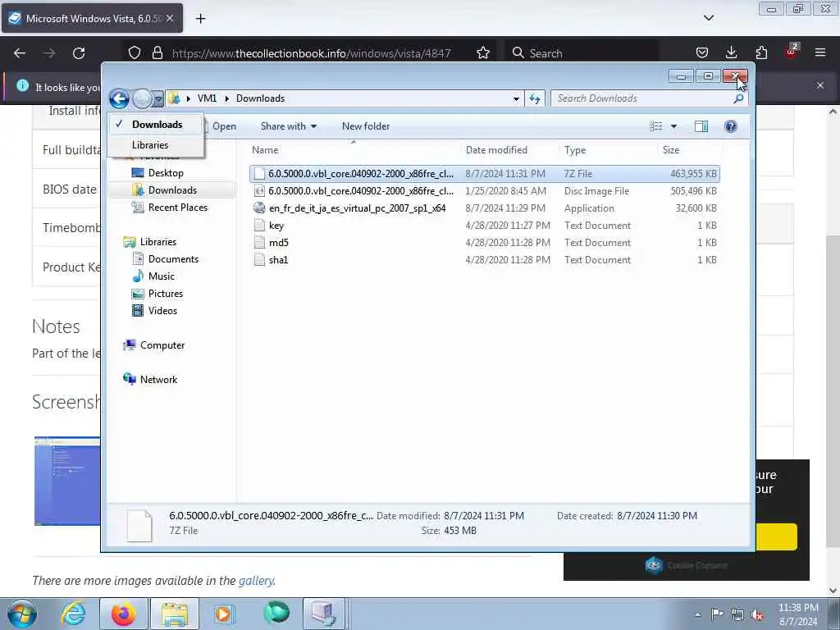Viewport: 840px width, 630px height.
Task: Bookmark this page with the star
Action: pyautogui.click(x=483, y=53)
